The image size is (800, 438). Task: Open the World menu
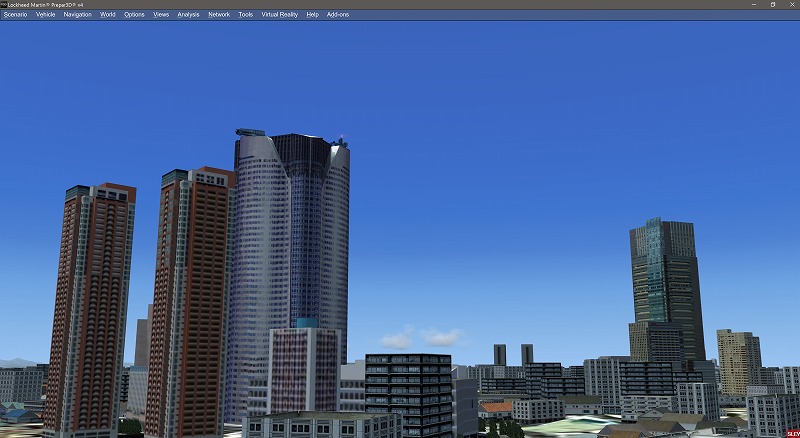108,15
